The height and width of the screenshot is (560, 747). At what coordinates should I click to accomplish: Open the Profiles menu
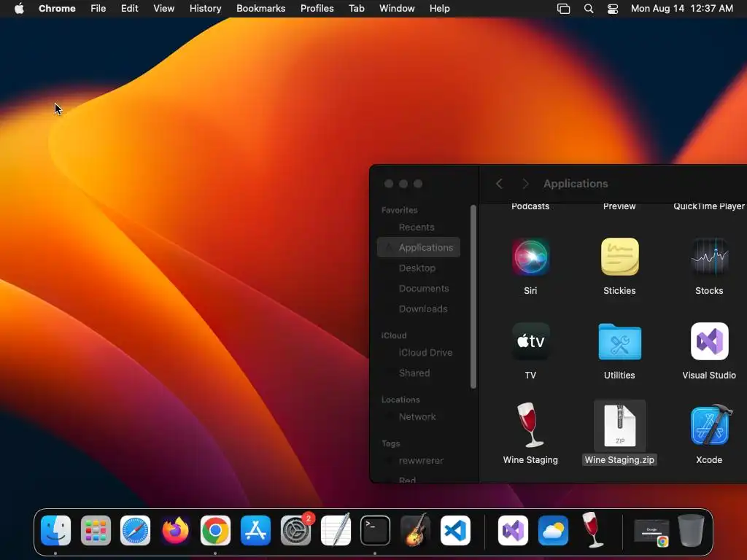click(x=317, y=9)
